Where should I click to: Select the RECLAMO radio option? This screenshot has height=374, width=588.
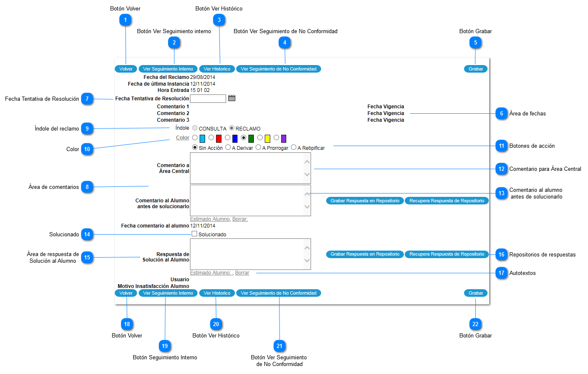point(232,128)
